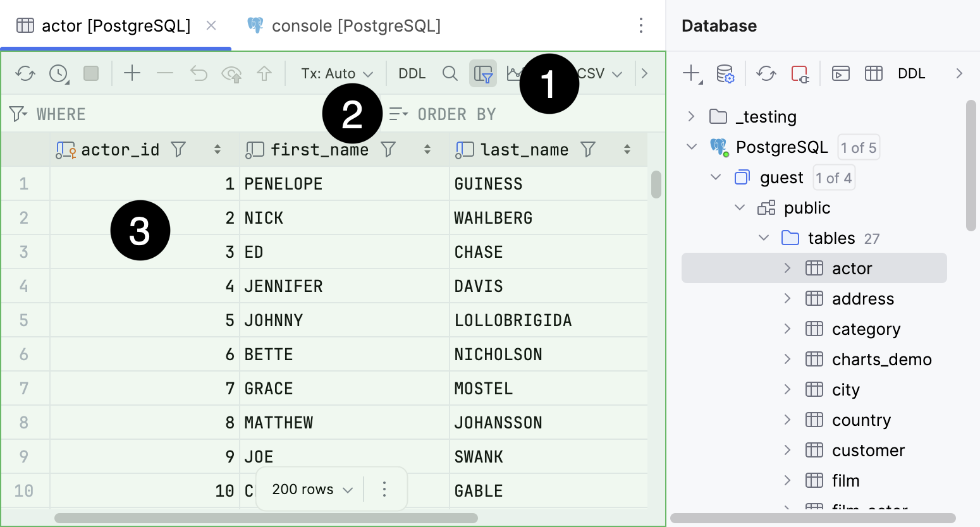Toggle the filter and ordering panel on the toolbar
980x527 pixels.
(483, 73)
